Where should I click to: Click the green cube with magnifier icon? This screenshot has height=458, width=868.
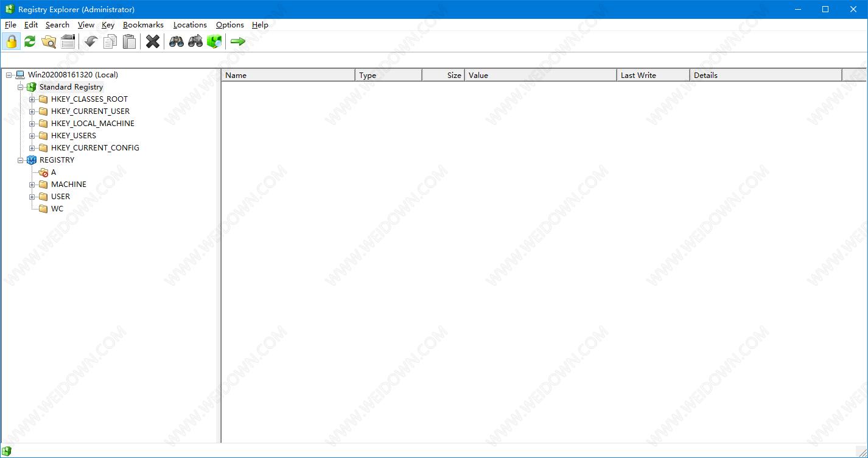click(214, 41)
